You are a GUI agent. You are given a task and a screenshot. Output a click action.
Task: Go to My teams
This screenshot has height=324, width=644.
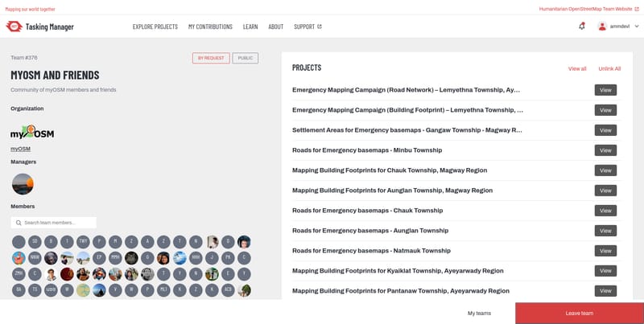(479, 314)
